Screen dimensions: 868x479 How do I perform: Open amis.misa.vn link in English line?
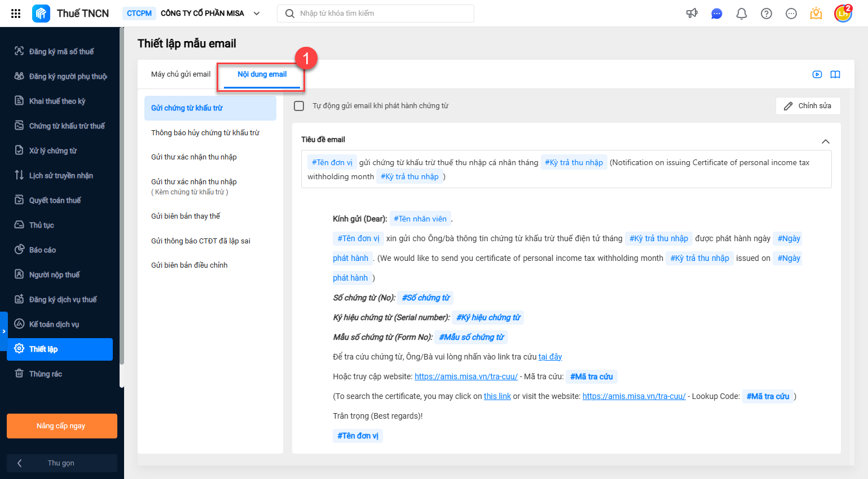tap(634, 396)
